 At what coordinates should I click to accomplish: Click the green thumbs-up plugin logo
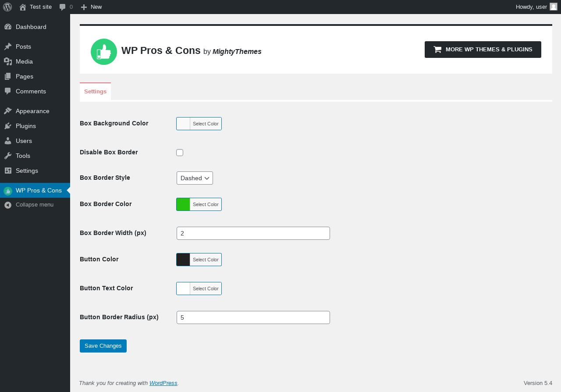(104, 52)
